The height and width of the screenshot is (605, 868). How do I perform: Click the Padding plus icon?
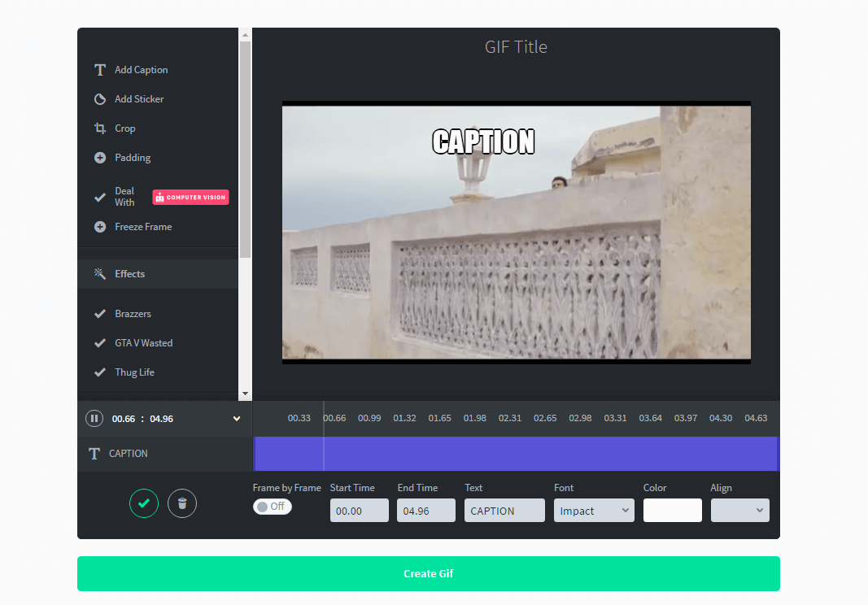pos(99,158)
